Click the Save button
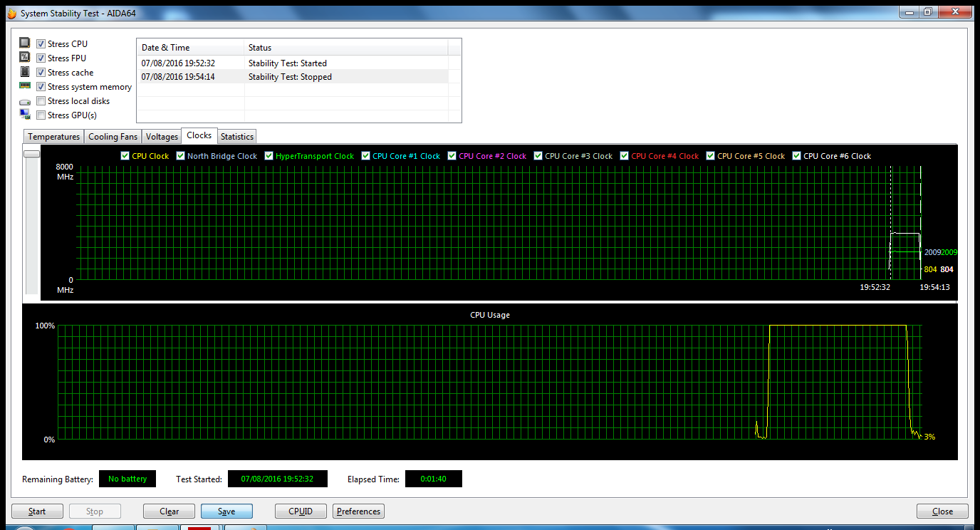The height and width of the screenshot is (530, 980). [x=226, y=511]
